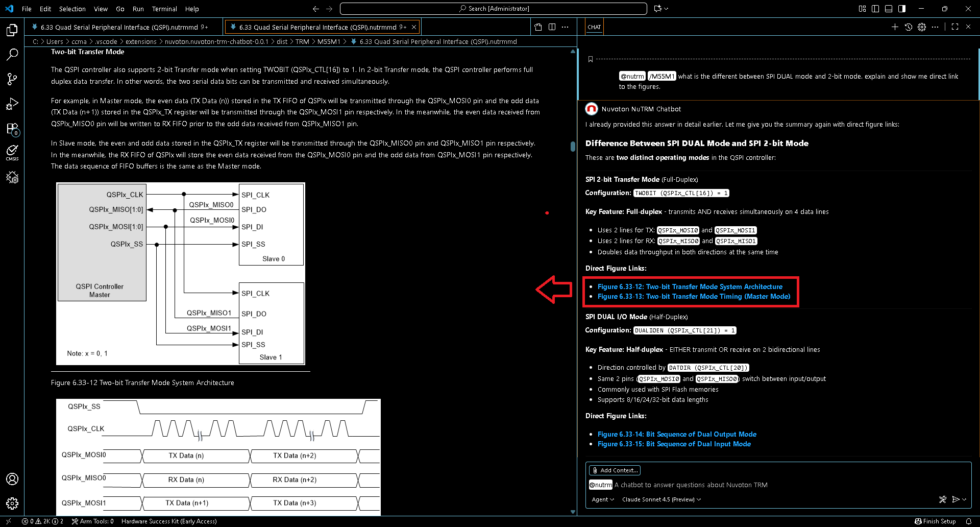Open the gear-chip device manager icon in activity bar

point(12,177)
